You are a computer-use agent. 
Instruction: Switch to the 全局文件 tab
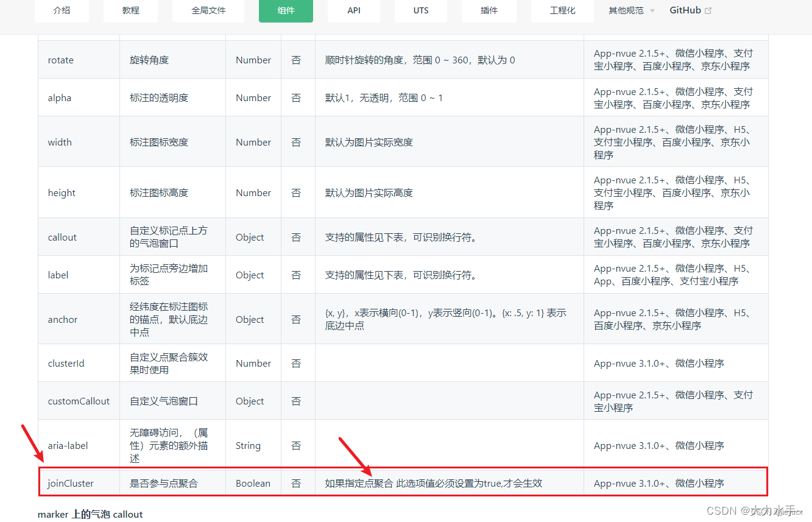pos(208,11)
